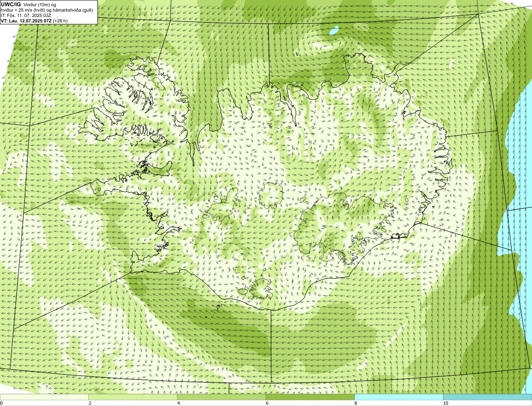532x406 pixels.
Task: Click the 'UWC/IG' title text
Action: [11, 5]
